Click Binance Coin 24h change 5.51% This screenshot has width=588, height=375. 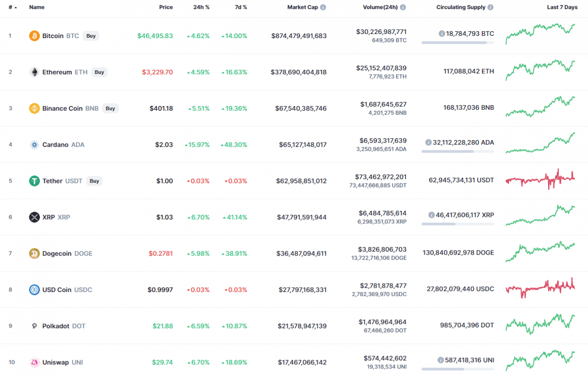click(199, 108)
